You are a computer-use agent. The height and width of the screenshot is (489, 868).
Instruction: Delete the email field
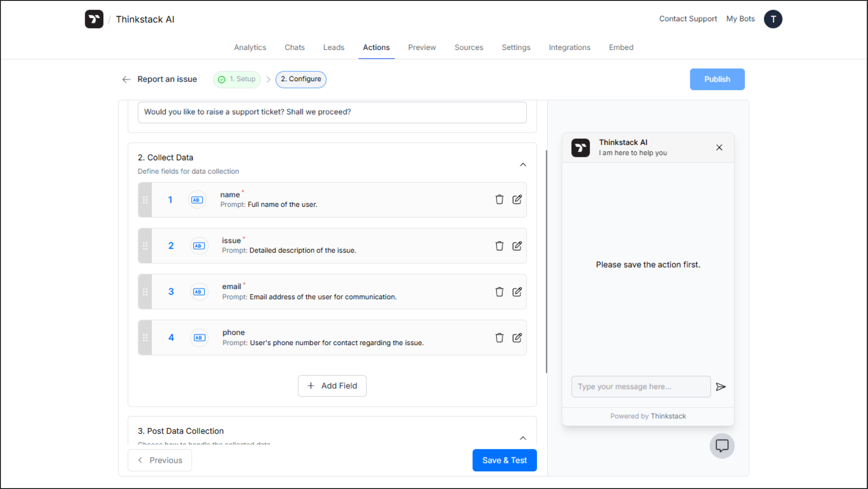(x=499, y=292)
